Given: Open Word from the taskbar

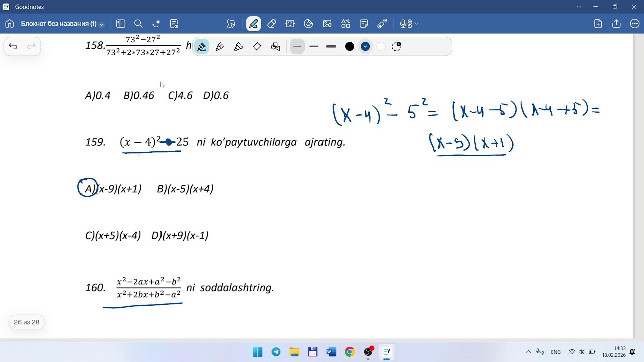Looking at the screenshot, I should click(x=331, y=352).
